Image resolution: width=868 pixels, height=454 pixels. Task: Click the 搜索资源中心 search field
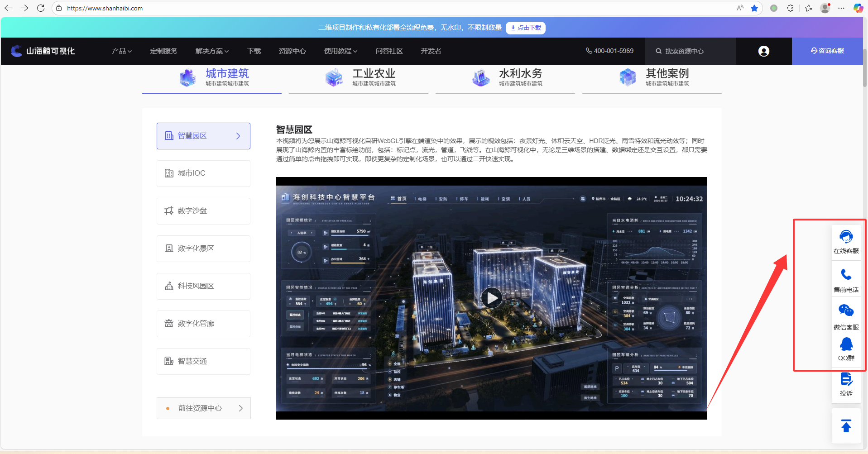690,51
